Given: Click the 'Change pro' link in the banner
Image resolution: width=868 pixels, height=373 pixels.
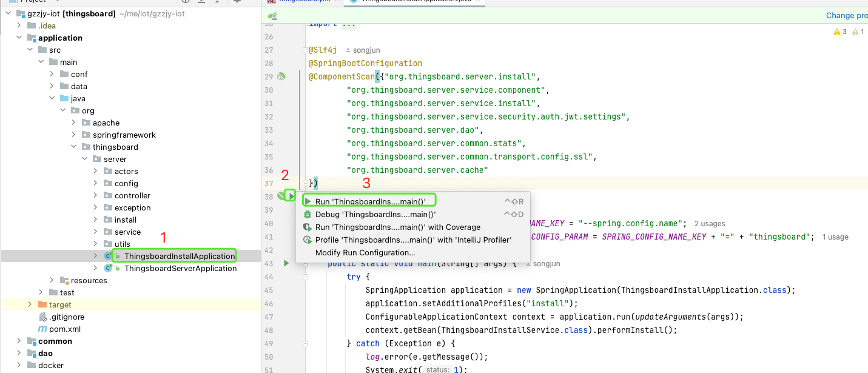Looking at the screenshot, I should click(x=847, y=16).
